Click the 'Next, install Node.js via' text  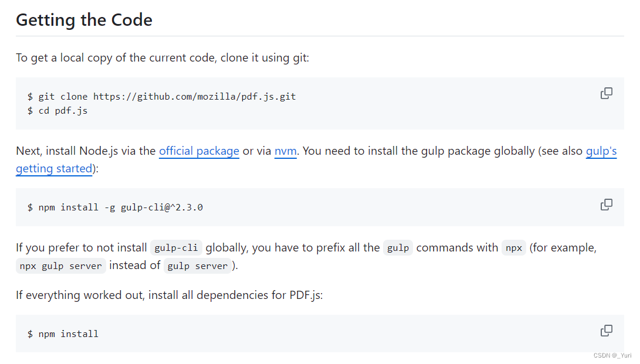(86, 151)
